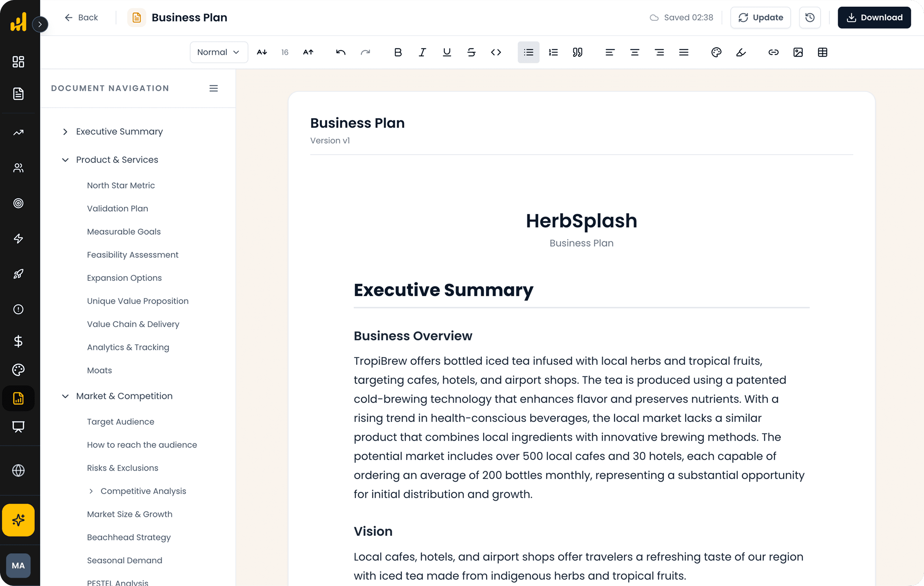Open the text color palette icon
The width and height of the screenshot is (924, 586).
[716, 52]
